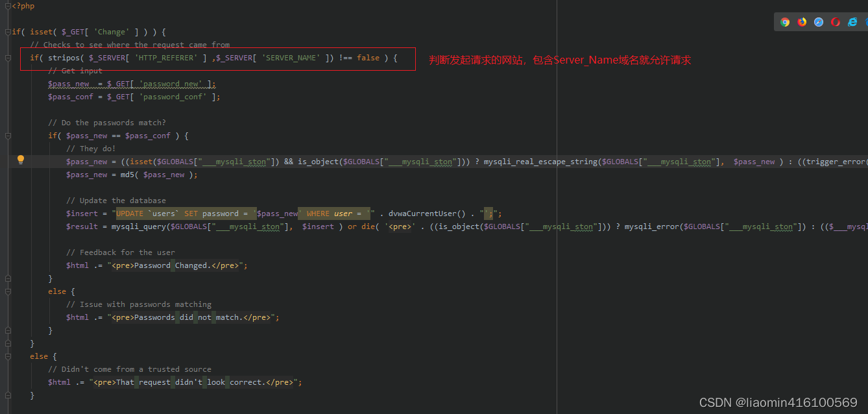Click the '$result' variable

[82, 226]
